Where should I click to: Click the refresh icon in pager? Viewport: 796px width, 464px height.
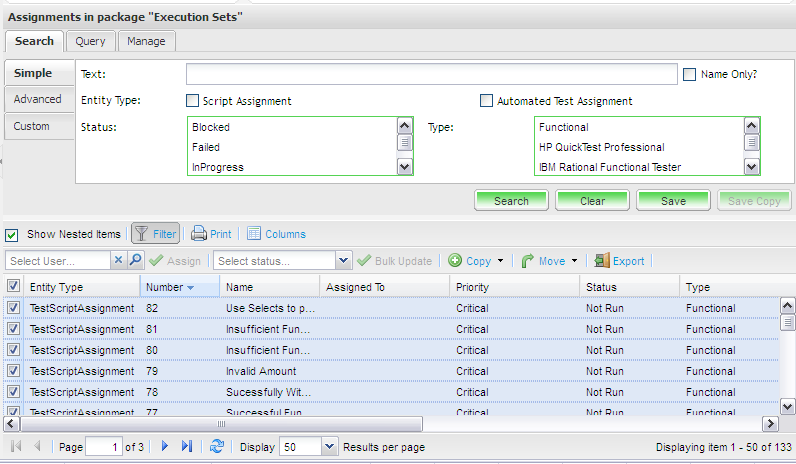pyautogui.click(x=216, y=447)
